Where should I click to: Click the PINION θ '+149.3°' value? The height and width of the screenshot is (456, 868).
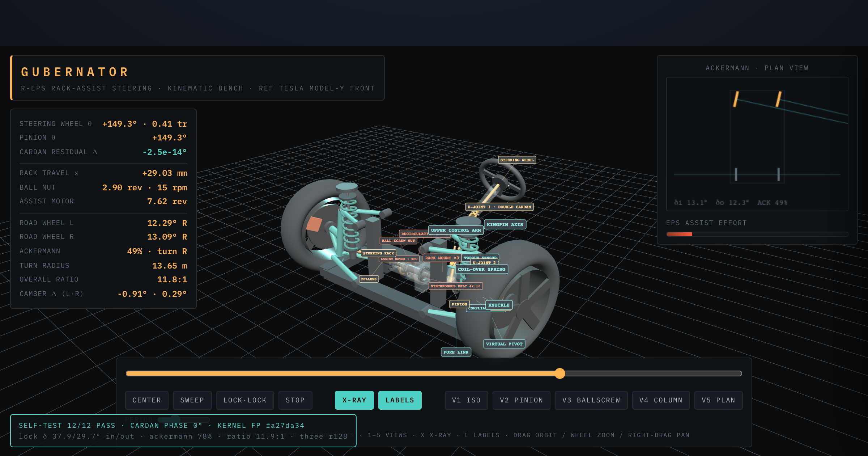click(x=170, y=138)
